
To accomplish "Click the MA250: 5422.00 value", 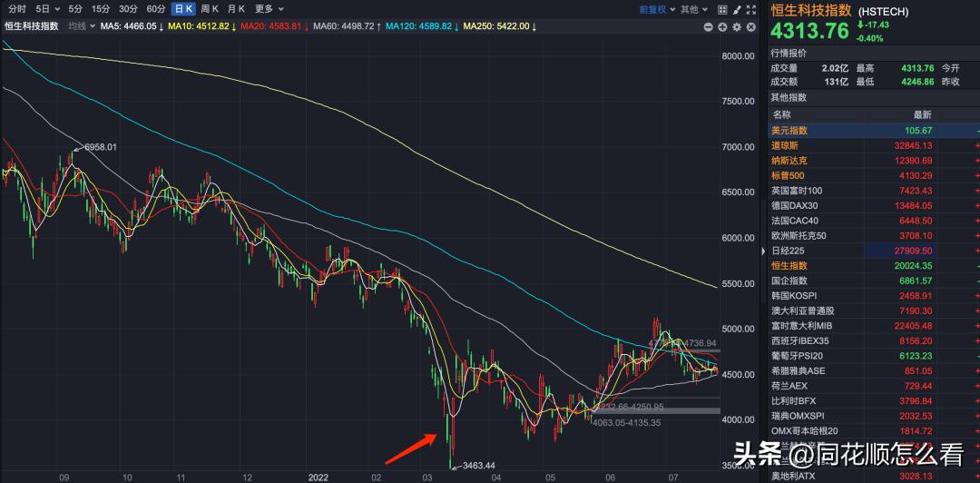I will click(499, 26).
